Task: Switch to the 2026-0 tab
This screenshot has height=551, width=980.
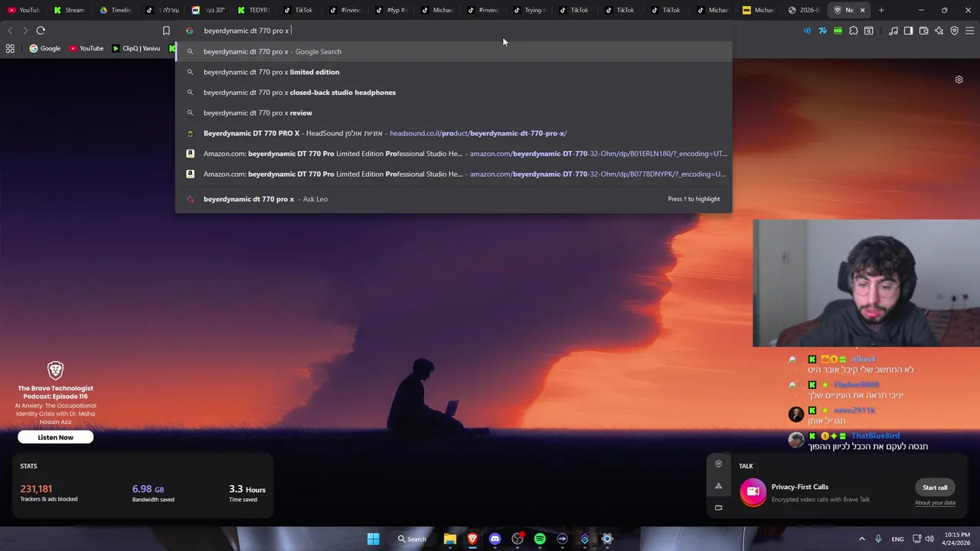Action: pyautogui.click(x=805, y=10)
